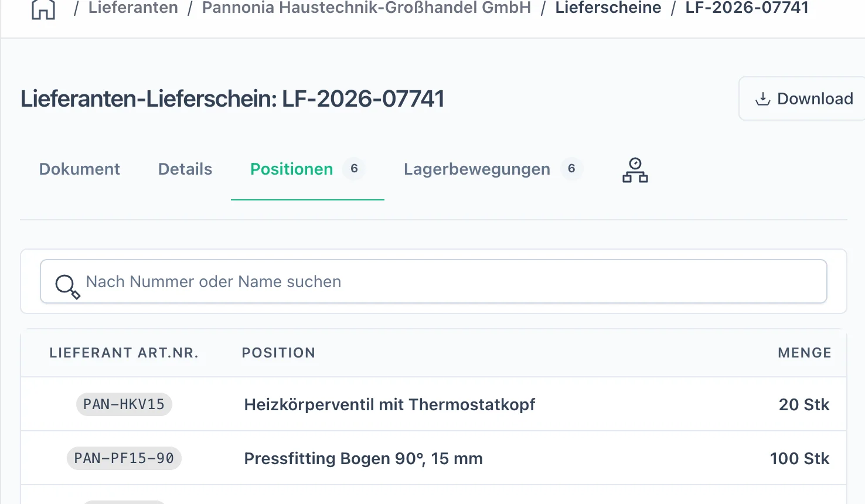The width and height of the screenshot is (865, 504).
Task: Click the MENGE column header
Action: [805, 353]
